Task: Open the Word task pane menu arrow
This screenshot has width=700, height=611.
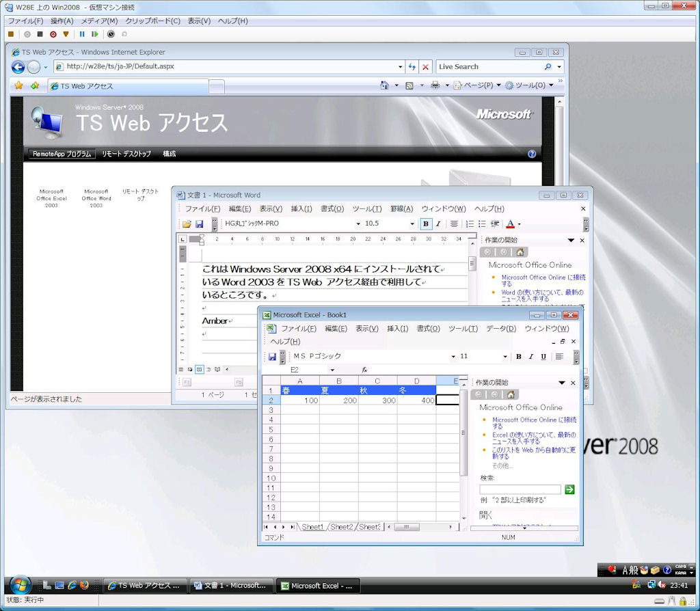Action: pyautogui.click(x=571, y=241)
